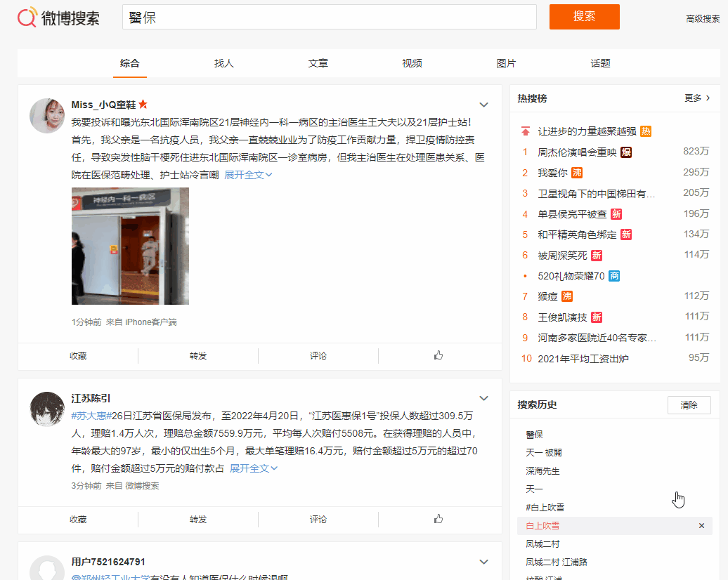This screenshot has height=580, width=728.
Task: Click the 沸 badge beside 我爱你
Action: (577, 173)
